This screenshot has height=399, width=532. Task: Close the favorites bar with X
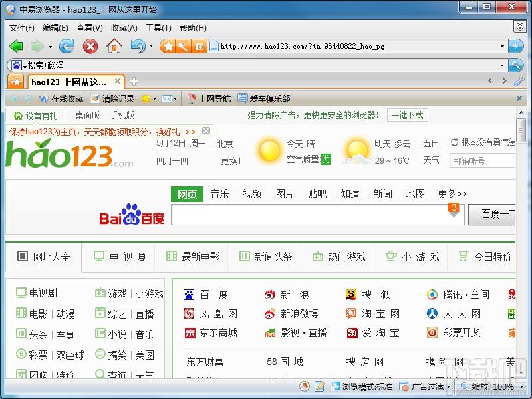click(519, 98)
